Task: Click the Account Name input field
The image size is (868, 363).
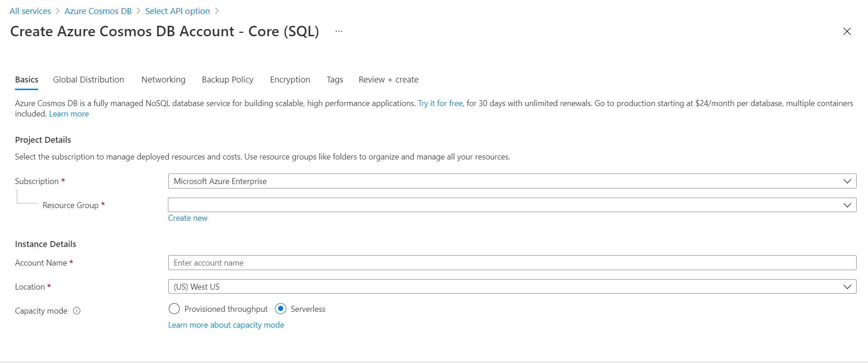Action: (x=512, y=263)
